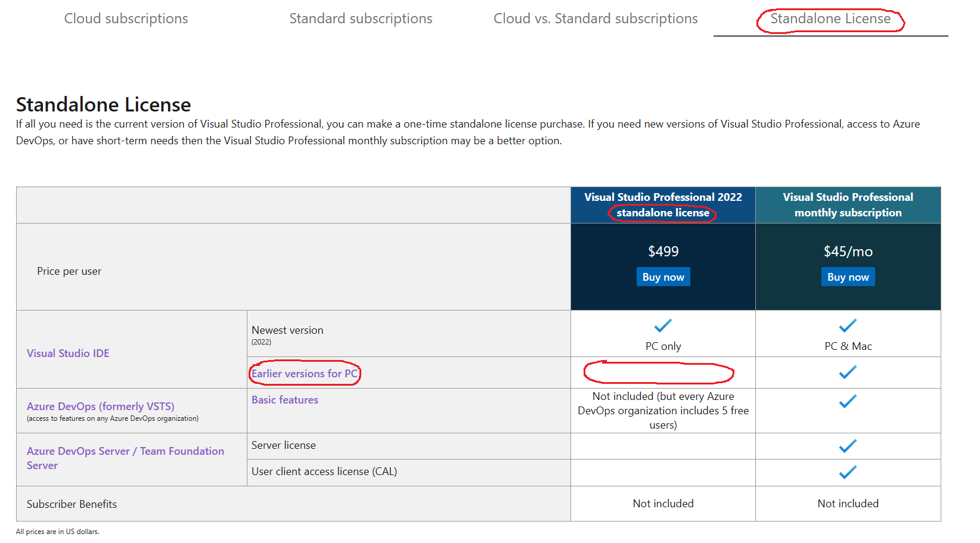Click the All prices are in US dollars note
The height and width of the screenshot is (543, 980).
[x=58, y=532]
